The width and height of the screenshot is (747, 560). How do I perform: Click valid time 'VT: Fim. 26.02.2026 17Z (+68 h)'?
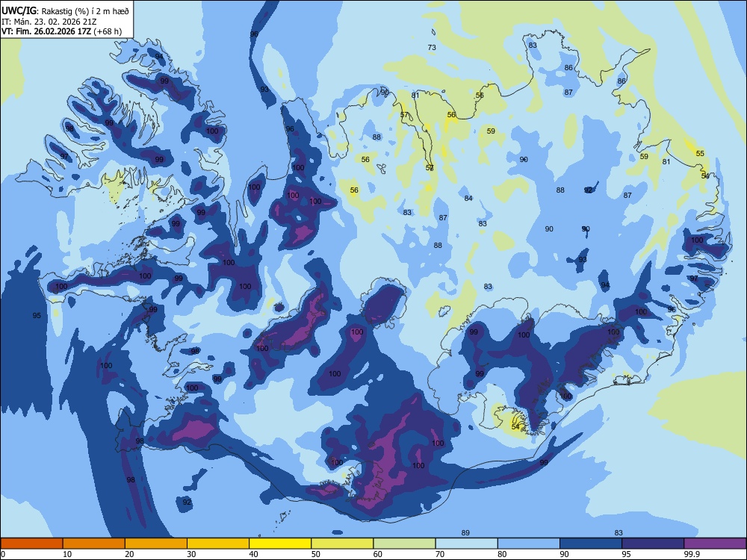61,31
